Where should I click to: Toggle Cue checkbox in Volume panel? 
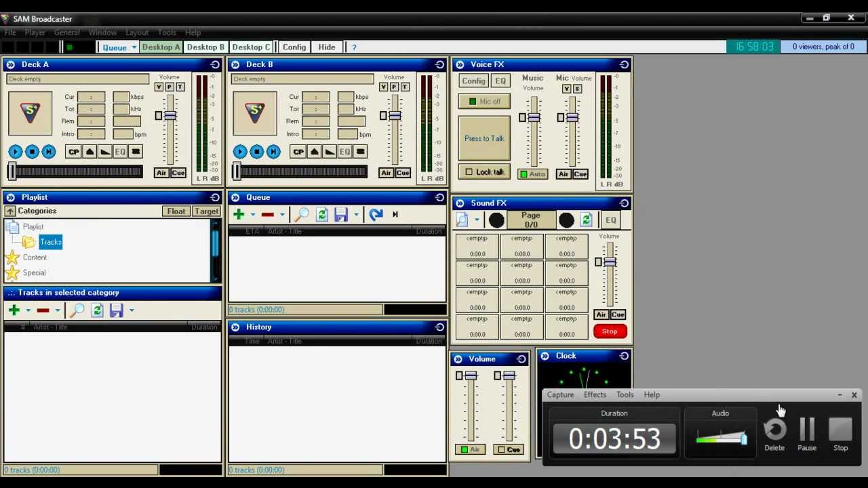(x=509, y=449)
